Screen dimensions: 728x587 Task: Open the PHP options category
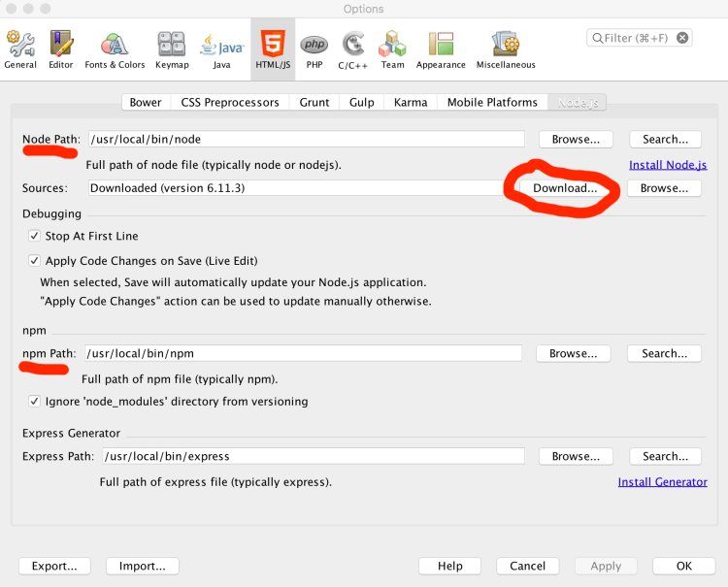click(314, 49)
